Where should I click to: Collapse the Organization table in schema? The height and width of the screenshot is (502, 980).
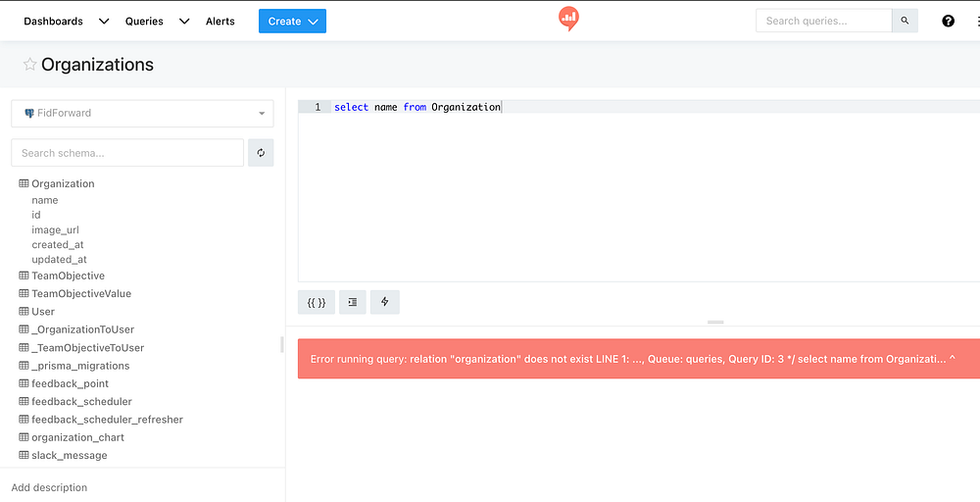63,183
